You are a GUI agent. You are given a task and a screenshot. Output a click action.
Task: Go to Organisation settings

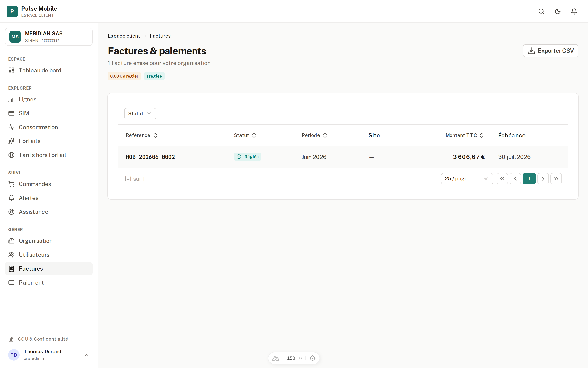click(x=49, y=241)
